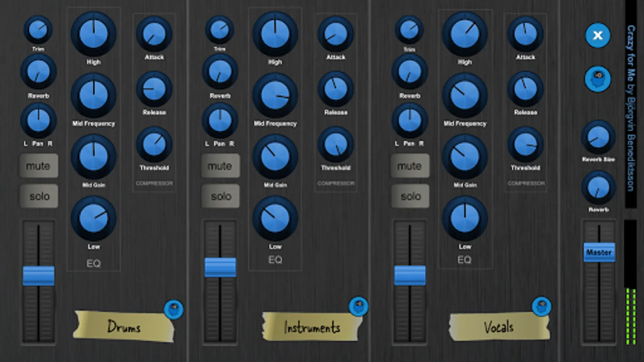Click the Instruments channel Pan knob
This screenshot has height=362, width=644.
click(220, 120)
